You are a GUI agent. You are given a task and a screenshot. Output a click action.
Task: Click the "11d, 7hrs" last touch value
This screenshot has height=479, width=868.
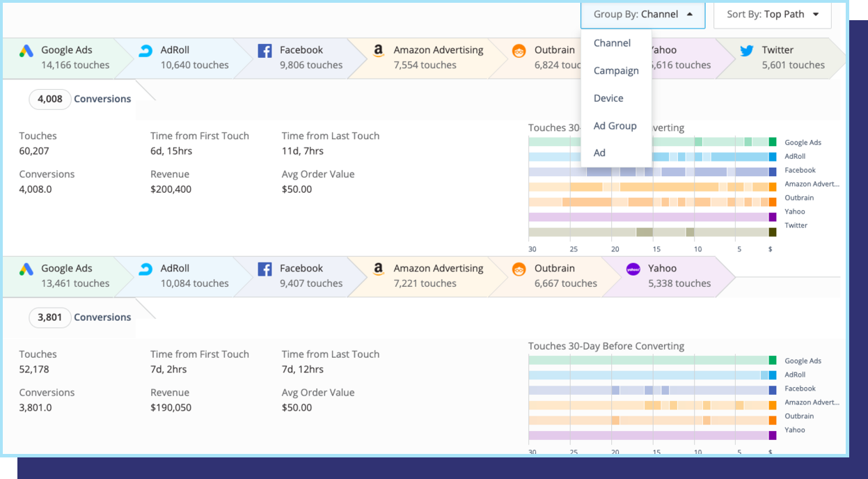pos(301,151)
